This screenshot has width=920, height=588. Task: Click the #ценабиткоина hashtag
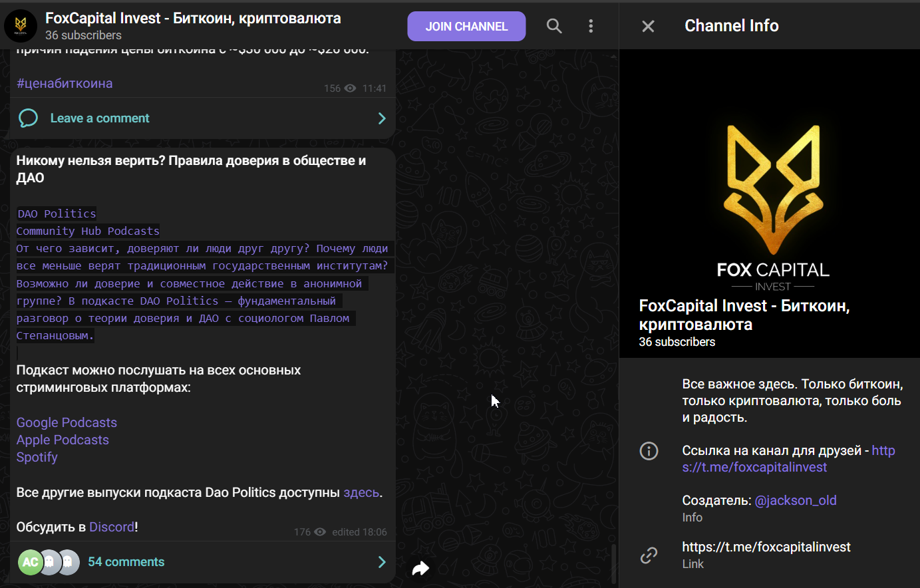tap(65, 83)
